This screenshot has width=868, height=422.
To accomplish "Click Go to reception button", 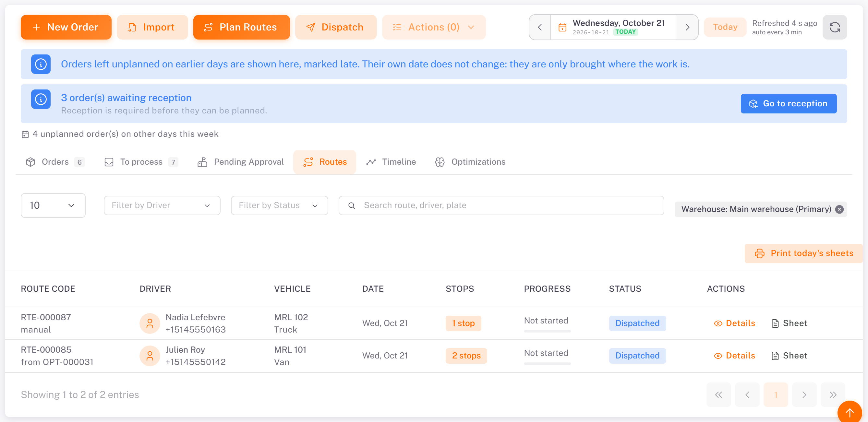I will point(788,104).
